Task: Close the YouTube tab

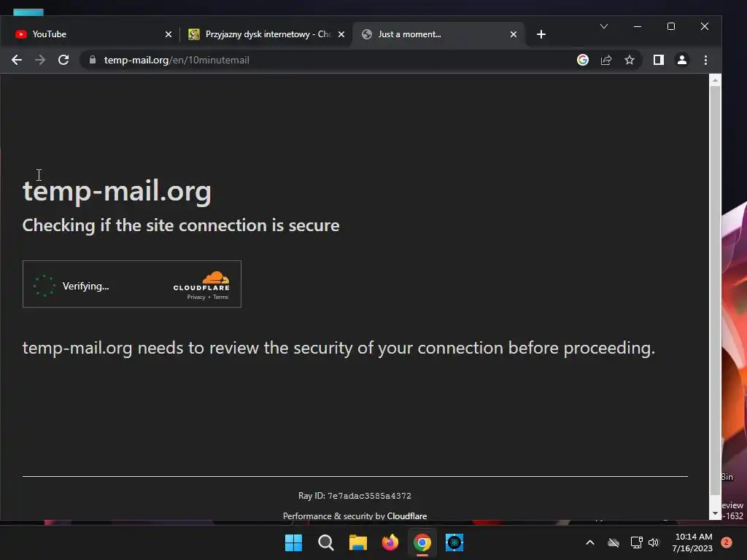Action: tap(169, 34)
